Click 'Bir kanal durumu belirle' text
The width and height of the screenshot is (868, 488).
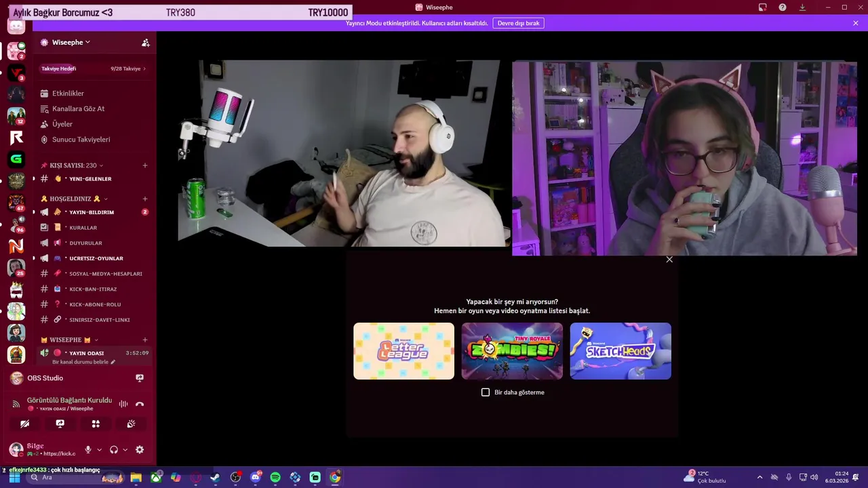(x=80, y=362)
